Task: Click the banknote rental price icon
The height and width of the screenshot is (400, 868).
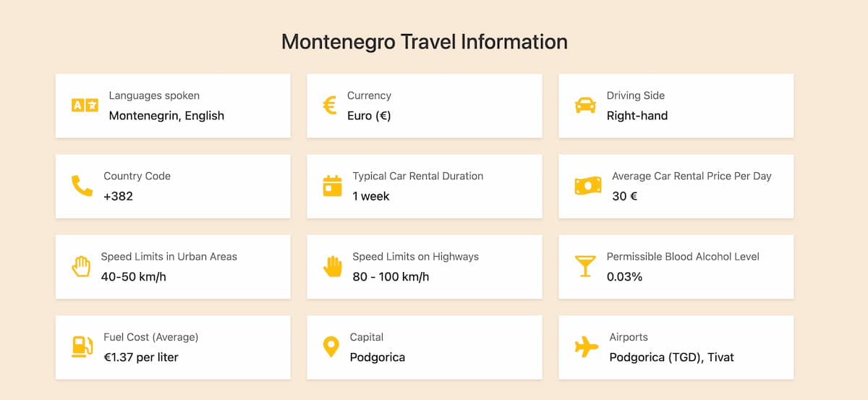Action: (587, 186)
